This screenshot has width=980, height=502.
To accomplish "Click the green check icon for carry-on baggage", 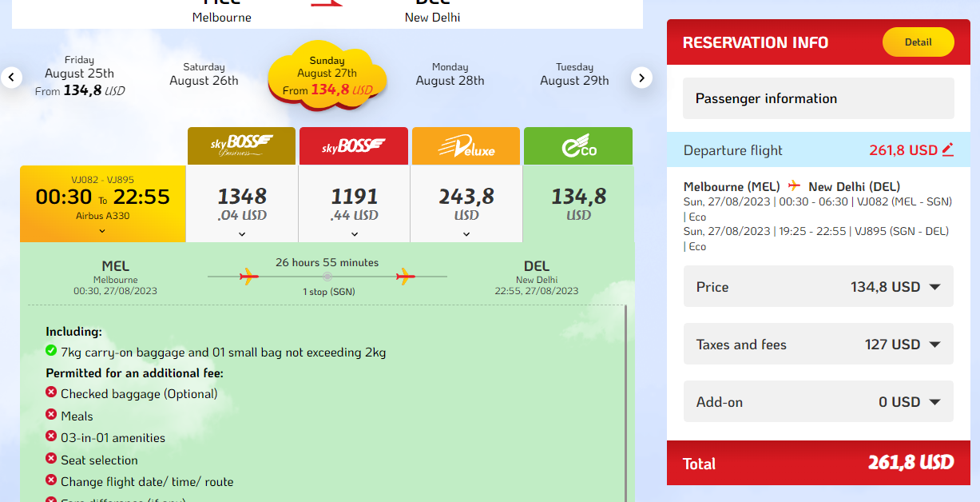I will (x=51, y=351).
